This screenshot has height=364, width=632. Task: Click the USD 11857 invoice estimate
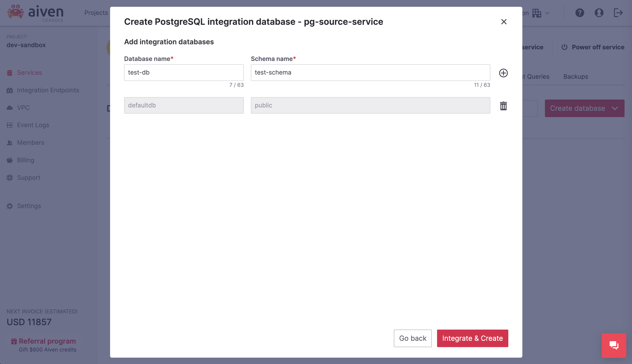[29, 322]
